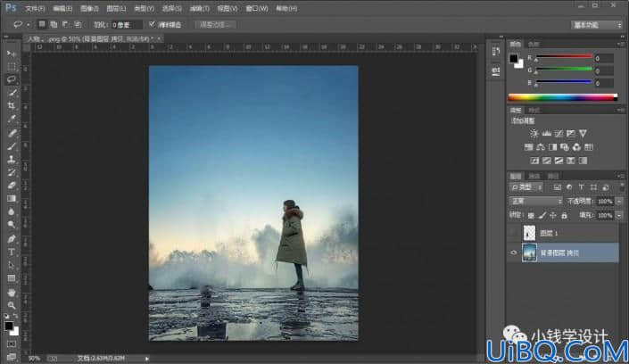This screenshot has width=629, height=364.
Task: Switch to the Swatches tab
Action: click(534, 44)
